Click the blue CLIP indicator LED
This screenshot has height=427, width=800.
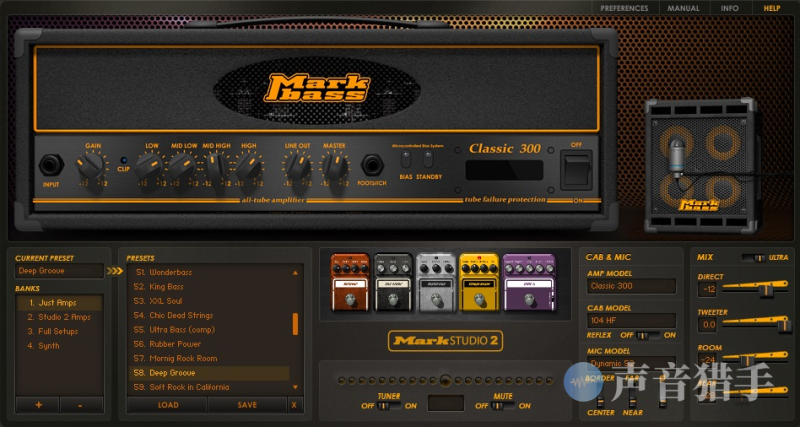pos(123,160)
